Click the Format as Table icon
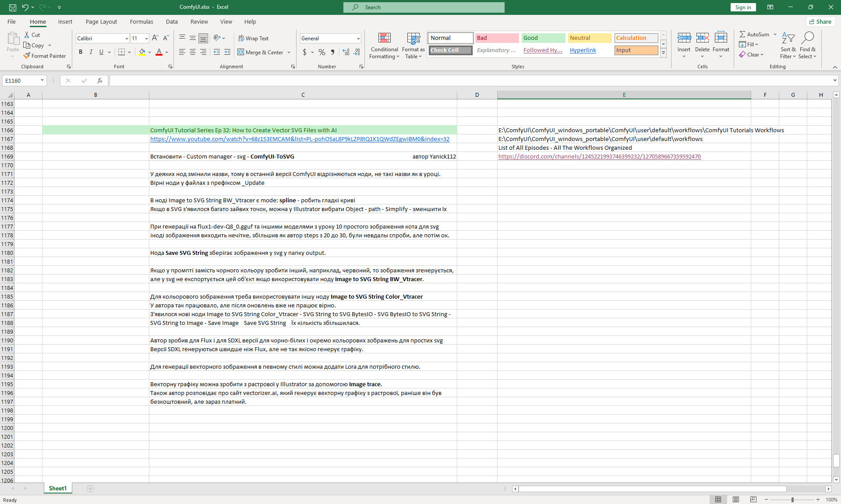Screen dimensions: 841x504 (413, 39)
